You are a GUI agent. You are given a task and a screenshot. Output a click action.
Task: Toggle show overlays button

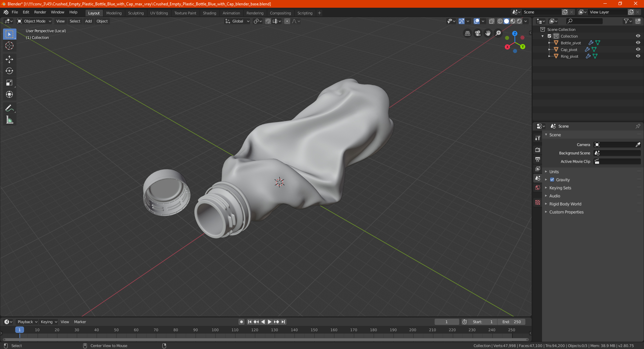pyautogui.click(x=477, y=21)
